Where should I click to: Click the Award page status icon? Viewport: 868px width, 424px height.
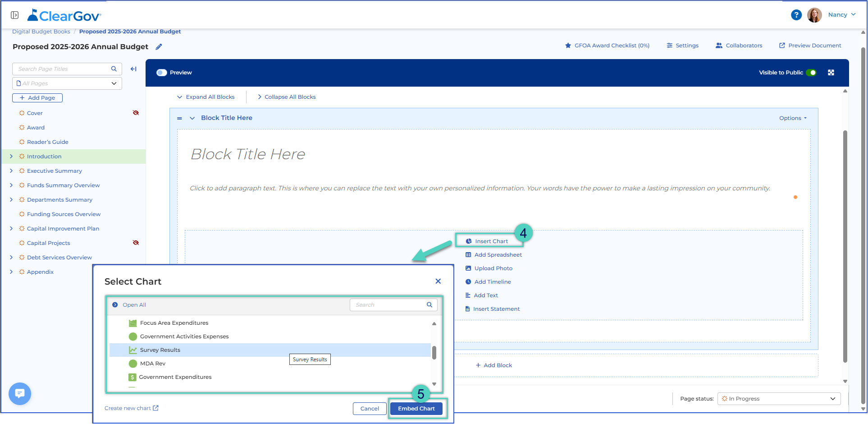pyautogui.click(x=22, y=128)
